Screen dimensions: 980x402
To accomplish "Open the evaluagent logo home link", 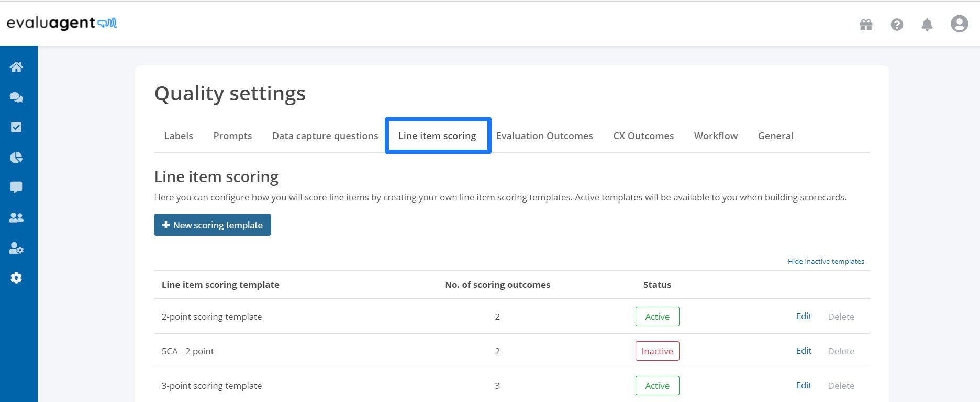I will point(61,23).
